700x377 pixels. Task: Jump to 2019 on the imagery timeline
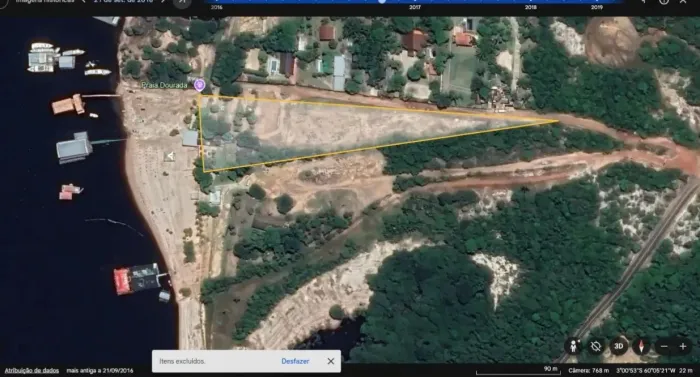[597, 7]
